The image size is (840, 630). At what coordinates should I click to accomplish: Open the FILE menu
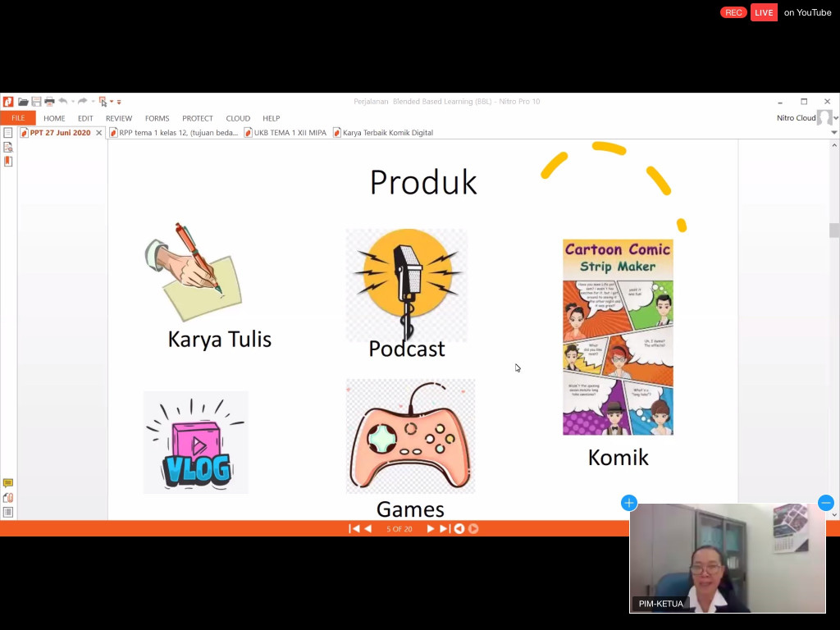click(x=18, y=118)
